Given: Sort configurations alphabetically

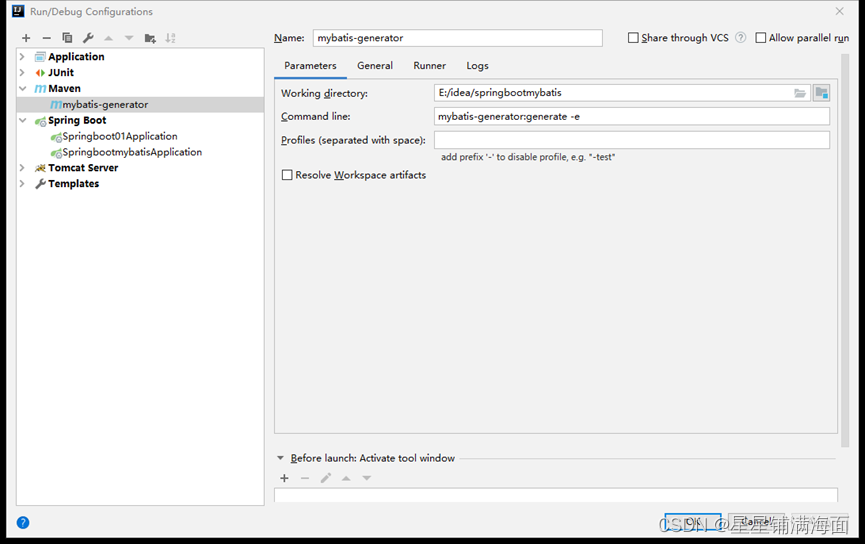Looking at the screenshot, I should (170, 38).
